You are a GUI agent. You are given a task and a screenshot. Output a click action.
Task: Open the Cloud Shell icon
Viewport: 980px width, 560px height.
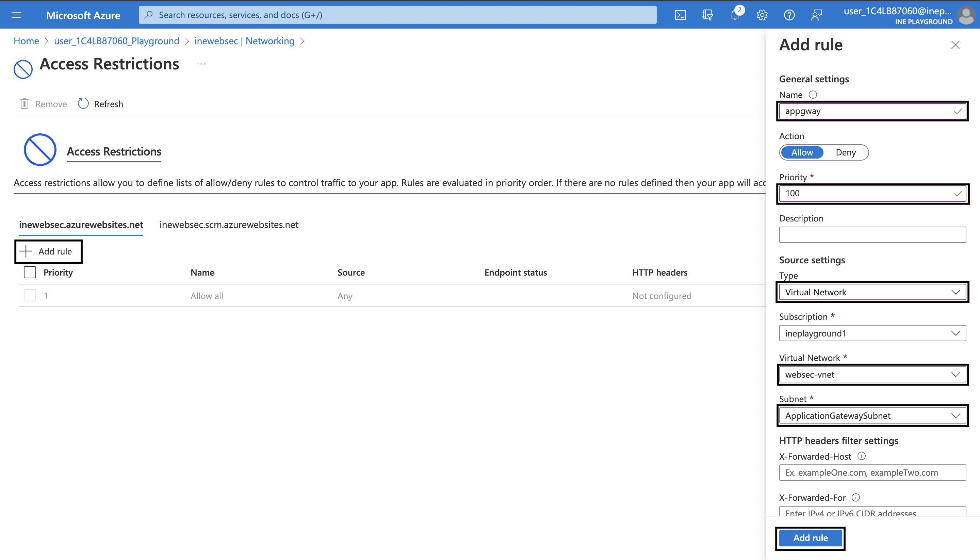(x=680, y=15)
